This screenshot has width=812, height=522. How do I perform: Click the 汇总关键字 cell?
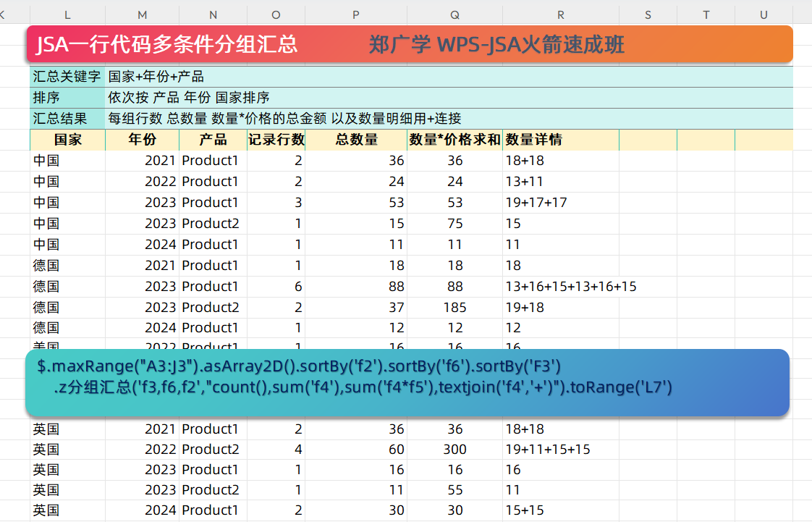point(66,76)
